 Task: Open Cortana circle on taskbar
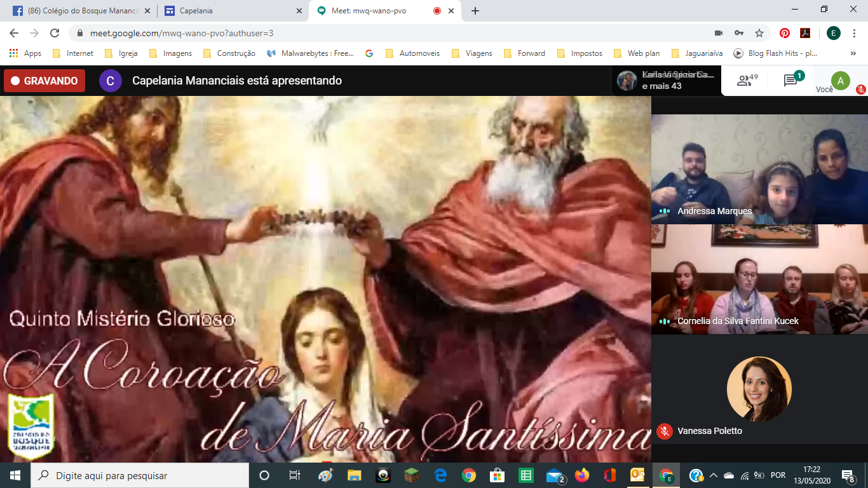264,475
